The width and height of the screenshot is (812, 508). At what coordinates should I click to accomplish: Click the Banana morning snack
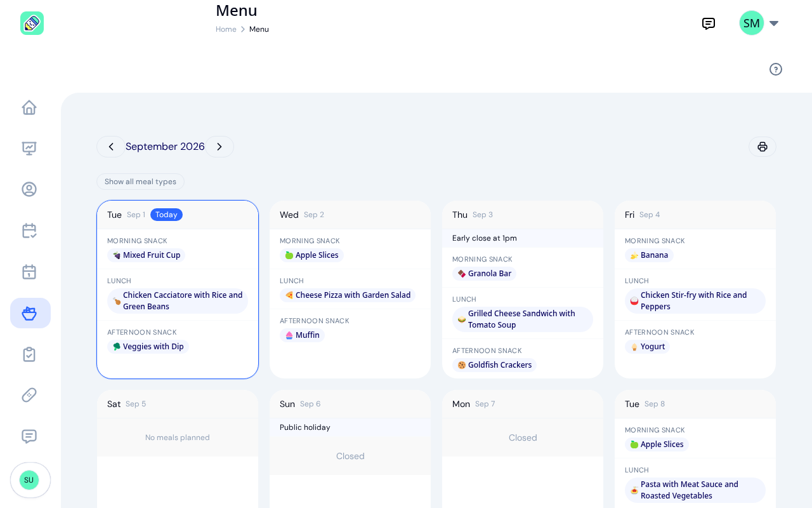[x=649, y=255]
